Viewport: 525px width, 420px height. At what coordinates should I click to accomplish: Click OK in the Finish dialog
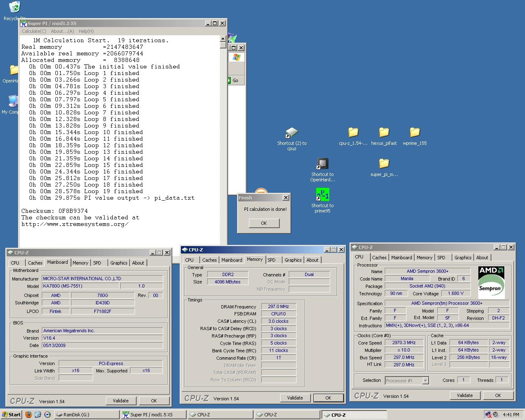[x=264, y=223]
